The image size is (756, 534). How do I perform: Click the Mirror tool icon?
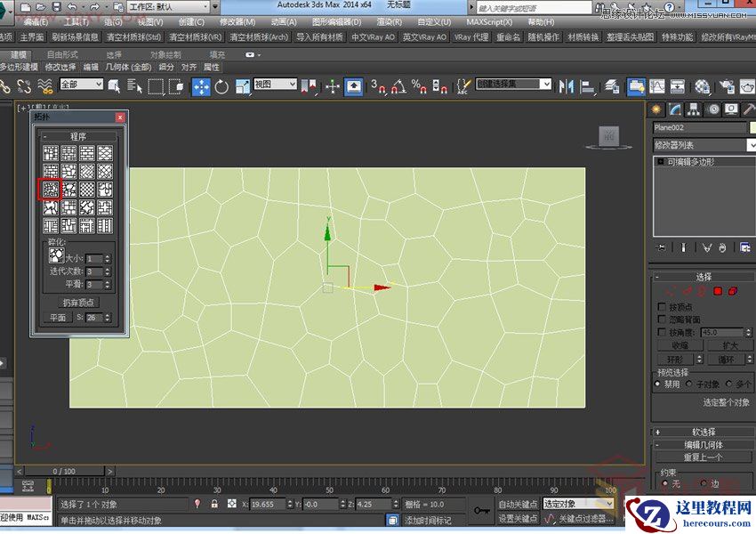566,86
